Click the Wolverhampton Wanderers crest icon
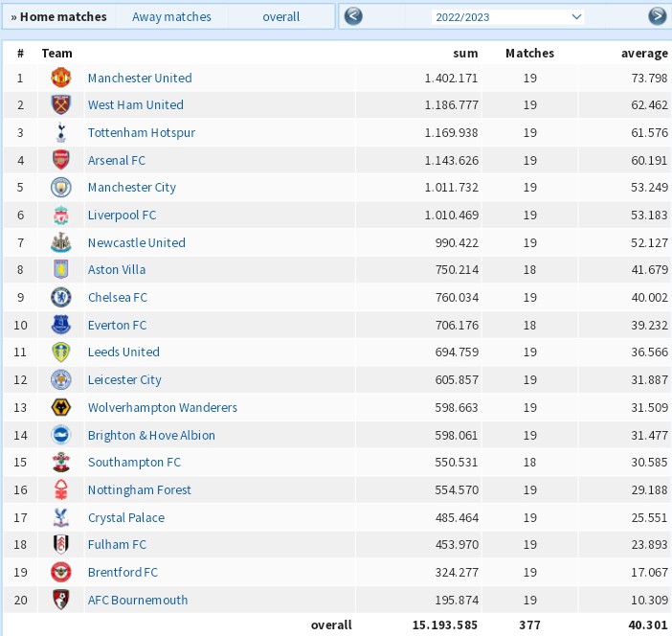The image size is (672, 636). point(61,407)
